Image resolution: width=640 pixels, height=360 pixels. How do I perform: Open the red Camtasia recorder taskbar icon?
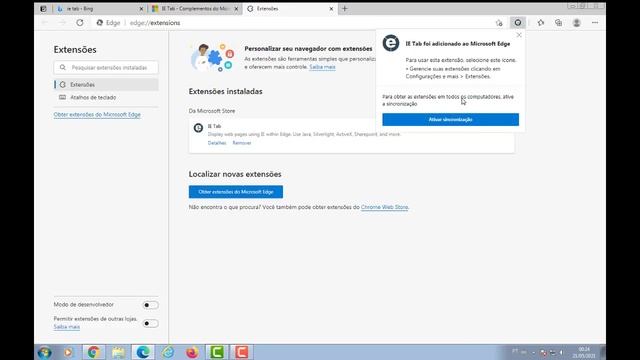(x=242, y=352)
